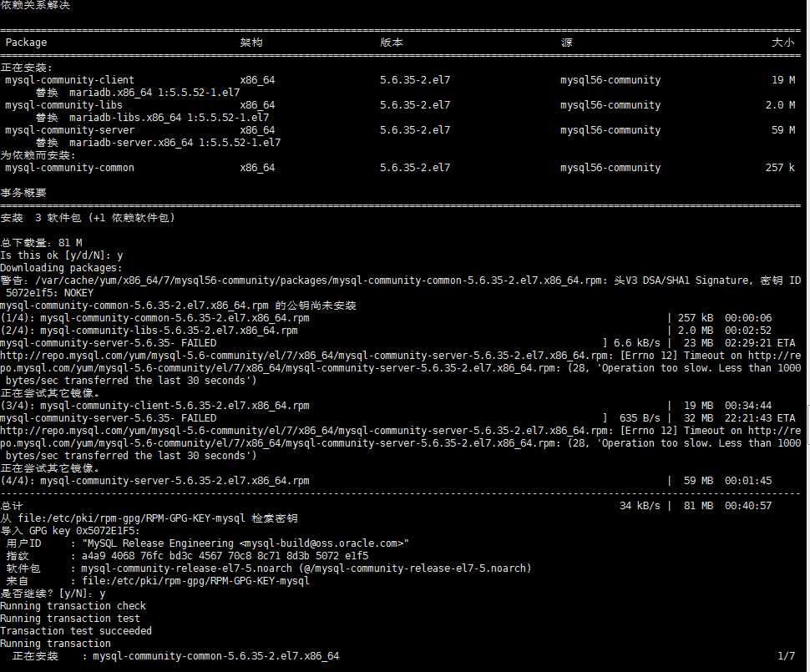This screenshot has height=672, width=810.
Task: Click 'mysql-community-release-el7-5.noarch' package text
Action: point(186,568)
